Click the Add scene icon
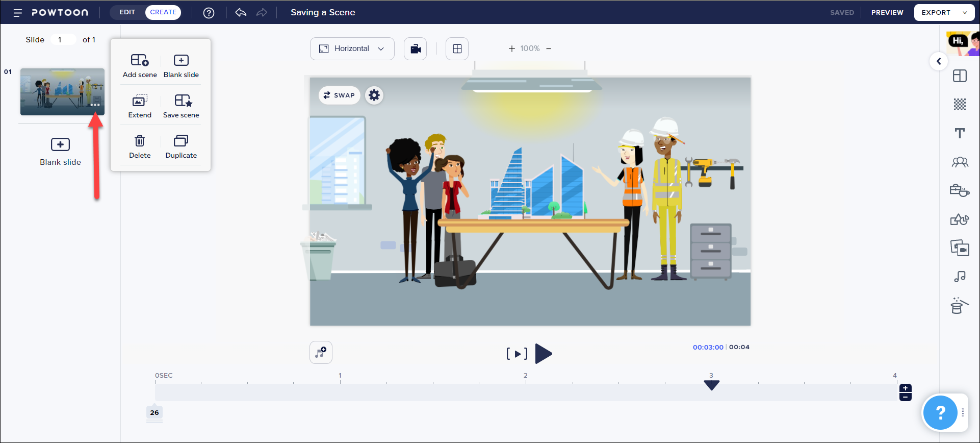Viewport: 980px width, 443px height. coord(140,60)
